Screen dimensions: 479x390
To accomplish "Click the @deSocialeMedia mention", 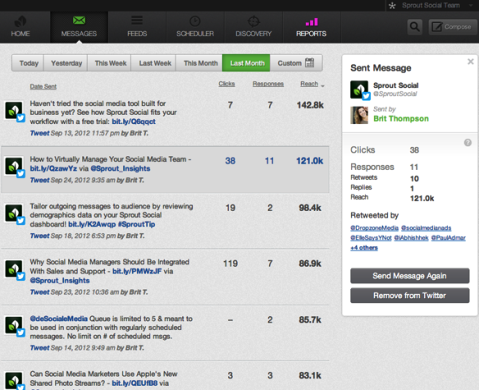I will coord(59,319).
